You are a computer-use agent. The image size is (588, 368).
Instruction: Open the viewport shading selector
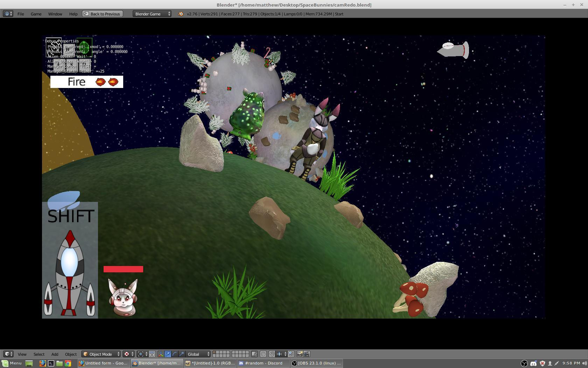128,354
